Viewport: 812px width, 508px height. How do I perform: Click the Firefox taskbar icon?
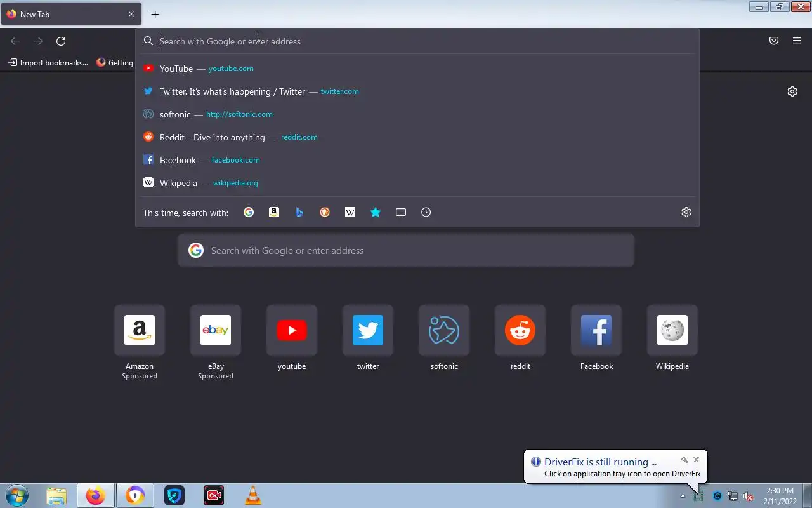(96, 495)
